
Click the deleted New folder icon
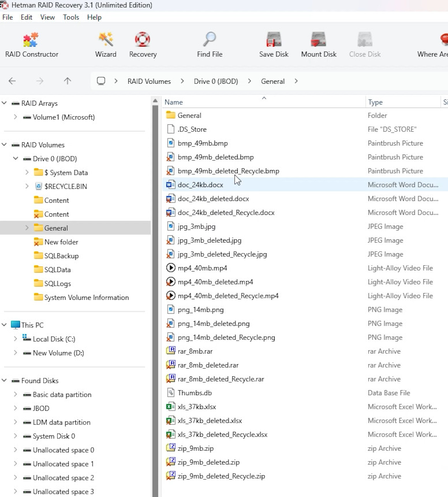(x=38, y=242)
